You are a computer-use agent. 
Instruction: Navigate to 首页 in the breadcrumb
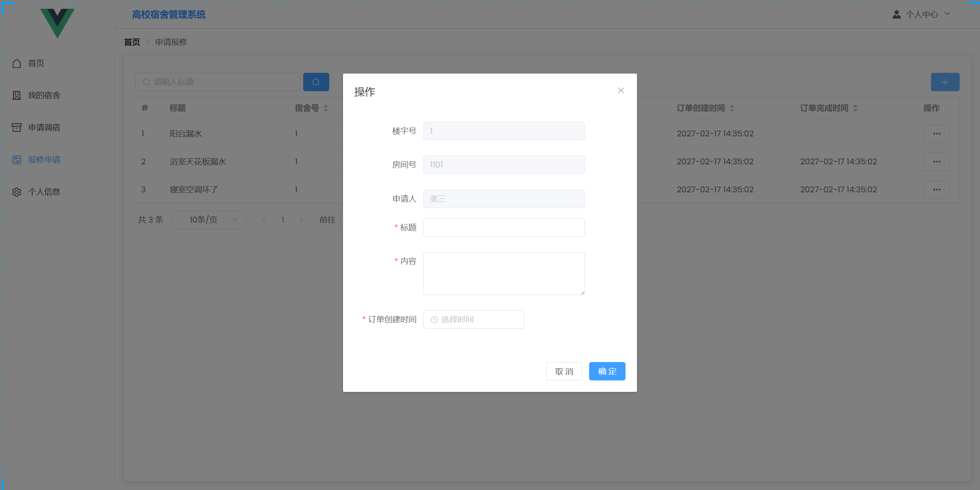pyautogui.click(x=131, y=42)
